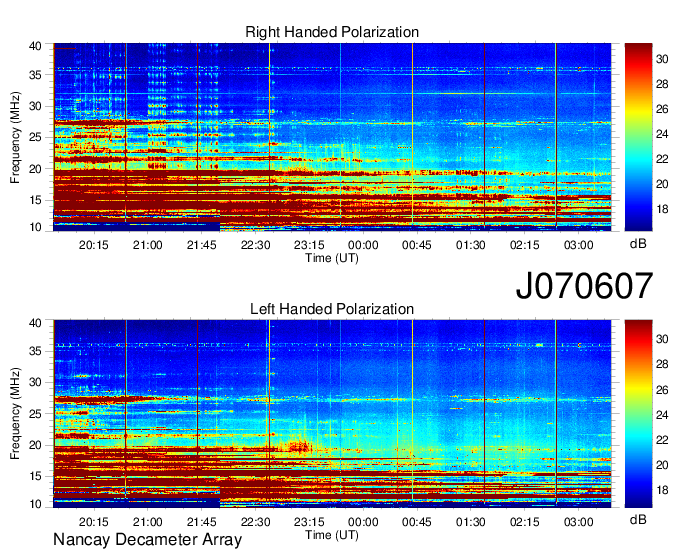680x552 pixels.
Task: Click the 21:45 tick of the bottom plot
Action: [201, 522]
